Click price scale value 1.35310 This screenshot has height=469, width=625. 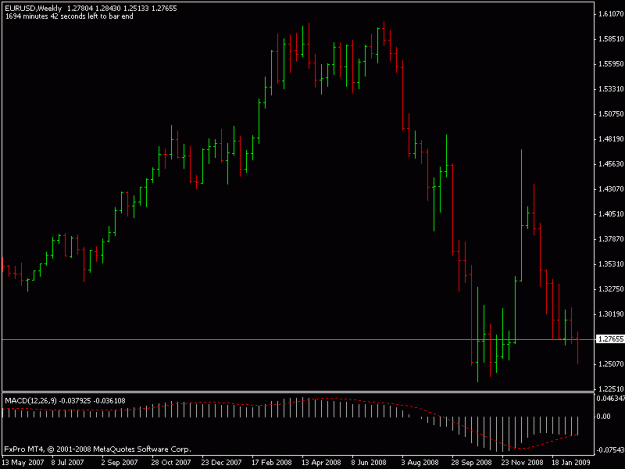coord(611,264)
